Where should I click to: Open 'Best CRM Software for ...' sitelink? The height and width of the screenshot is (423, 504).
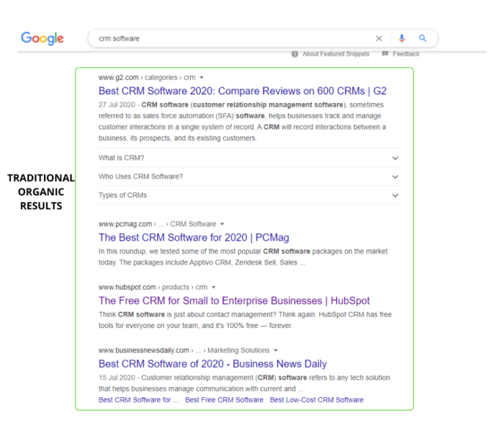pos(138,400)
